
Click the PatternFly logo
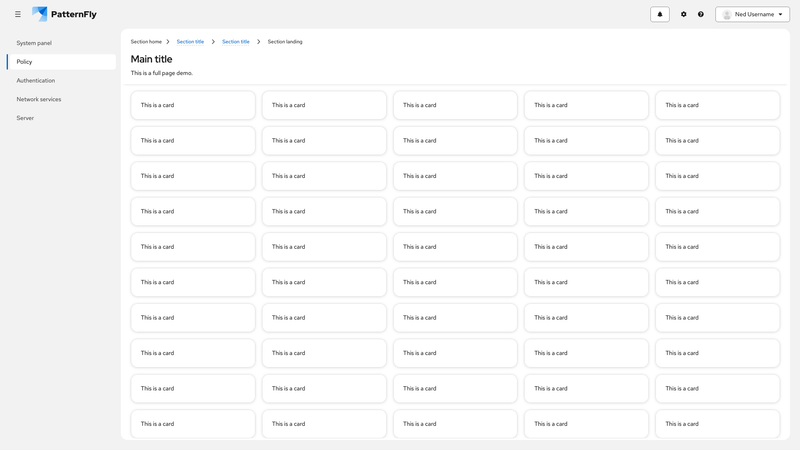tap(64, 14)
